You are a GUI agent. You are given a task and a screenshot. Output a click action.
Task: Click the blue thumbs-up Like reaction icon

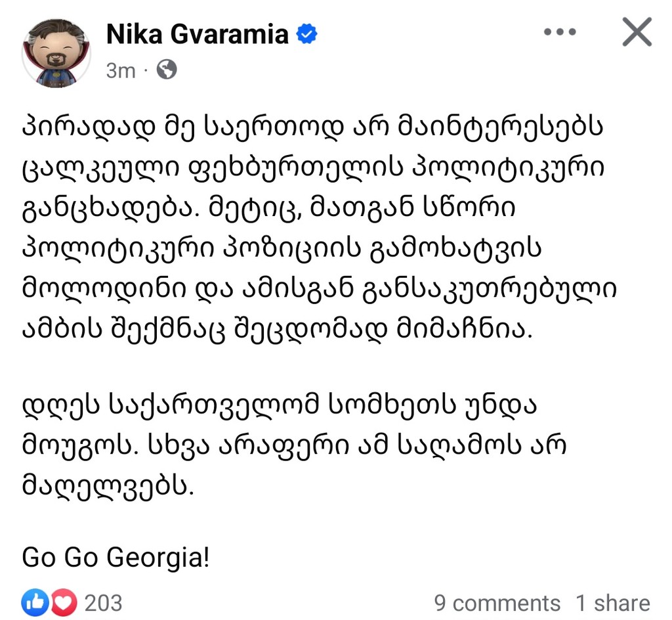(x=35, y=602)
